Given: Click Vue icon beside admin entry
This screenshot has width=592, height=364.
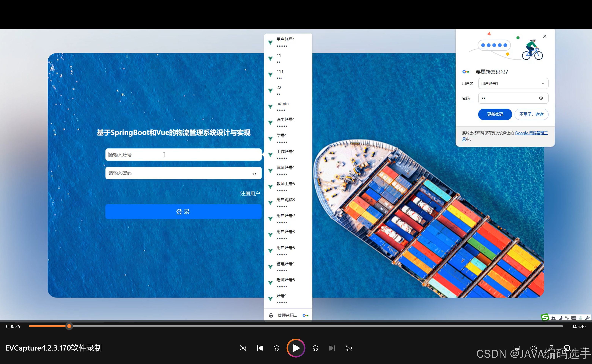Looking at the screenshot, I should (x=270, y=106).
